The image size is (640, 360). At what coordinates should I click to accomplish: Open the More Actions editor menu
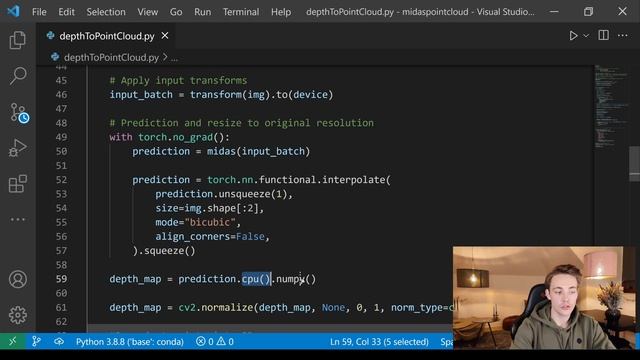(622, 36)
